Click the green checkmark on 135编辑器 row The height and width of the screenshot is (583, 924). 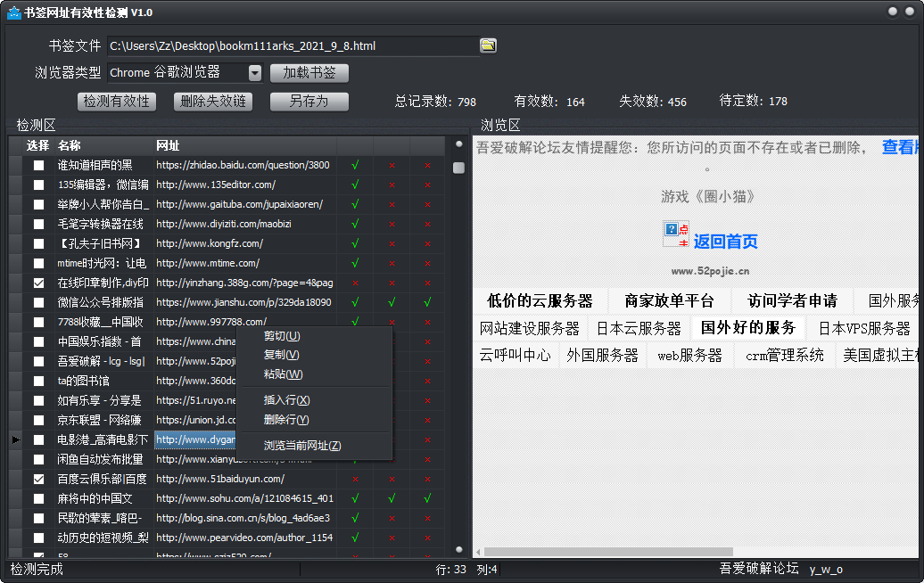(x=357, y=184)
